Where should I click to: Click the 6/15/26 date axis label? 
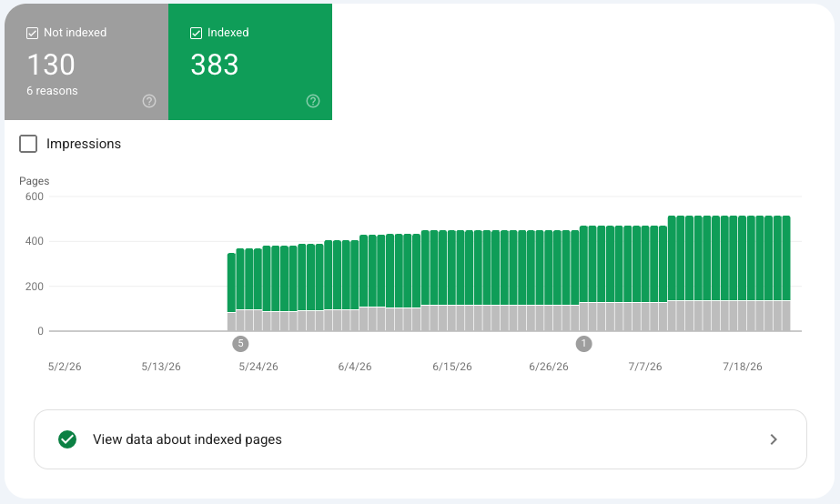click(x=452, y=367)
